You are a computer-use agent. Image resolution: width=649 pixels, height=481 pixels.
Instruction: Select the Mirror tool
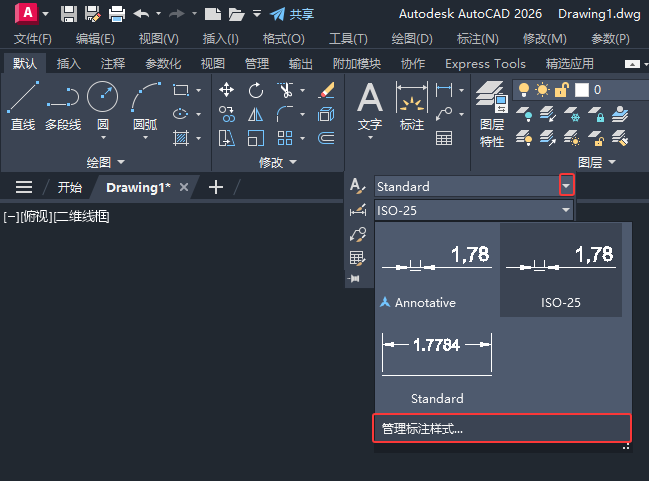pyautogui.click(x=256, y=114)
